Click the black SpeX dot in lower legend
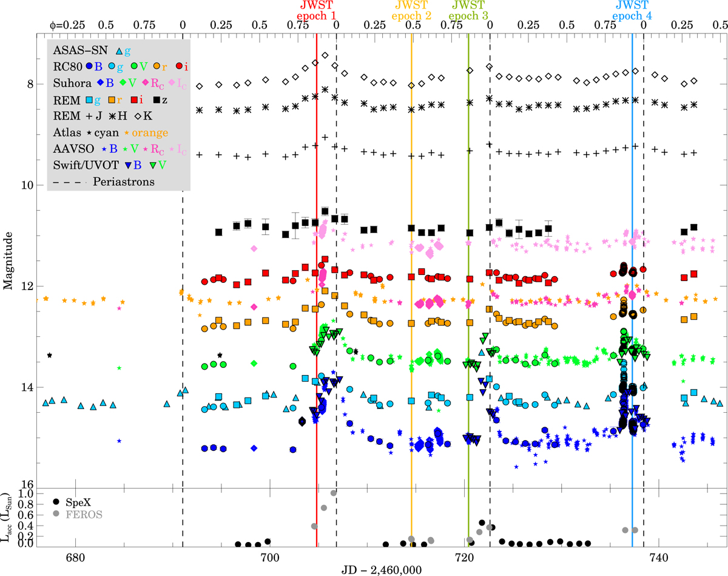The image size is (728, 576). (56, 502)
